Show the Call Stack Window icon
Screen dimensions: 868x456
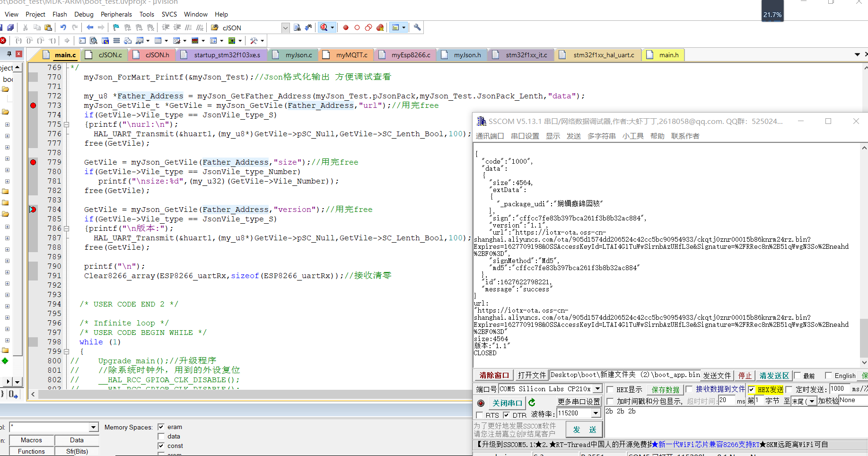tap(128, 41)
